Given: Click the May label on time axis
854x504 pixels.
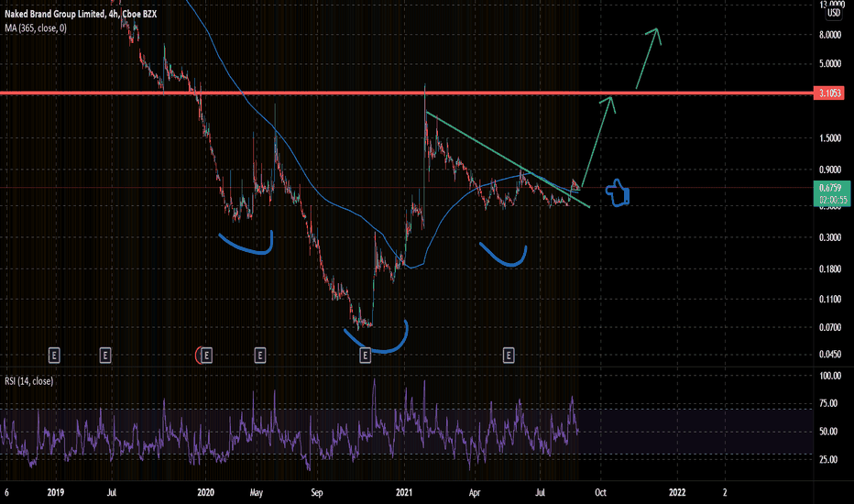Looking at the screenshot, I should 256,493.
